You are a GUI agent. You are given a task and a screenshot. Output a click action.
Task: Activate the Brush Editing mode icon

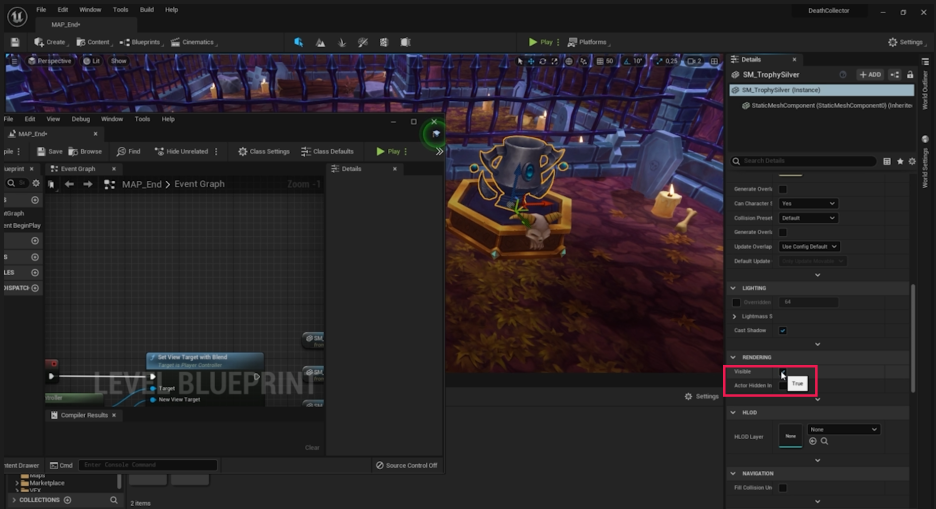pyautogui.click(x=405, y=42)
